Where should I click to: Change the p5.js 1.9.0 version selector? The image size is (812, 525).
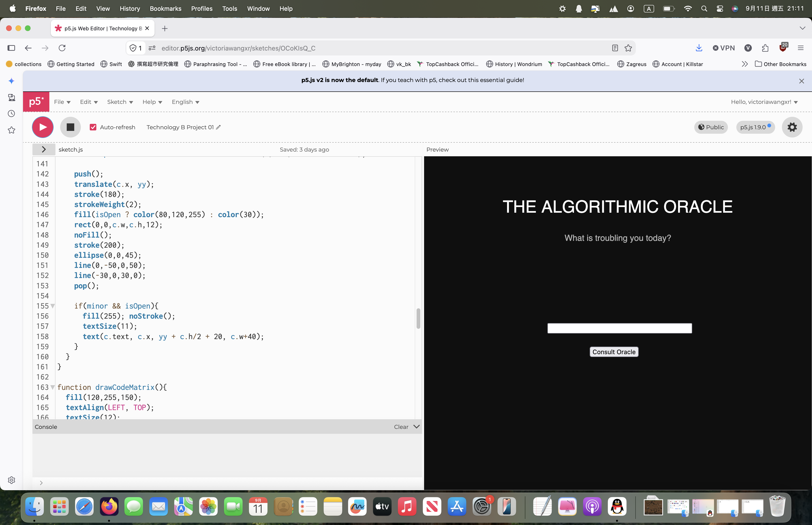coord(755,127)
